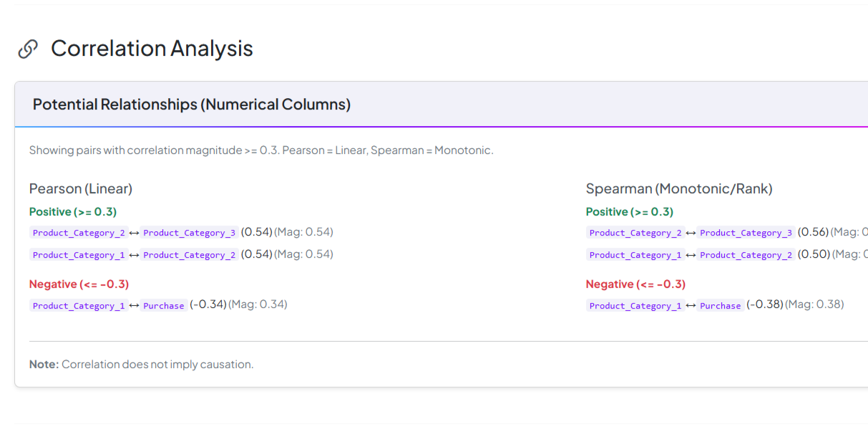Click Product_Category_1 tag in Pearson second positive row
This screenshot has height=434, width=868.
[79, 255]
